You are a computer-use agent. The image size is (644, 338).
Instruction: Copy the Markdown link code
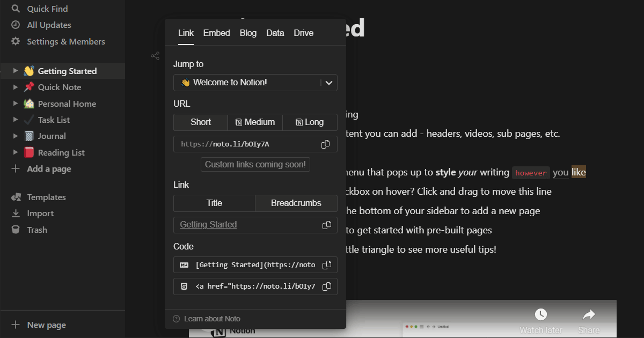pos(326,264)
